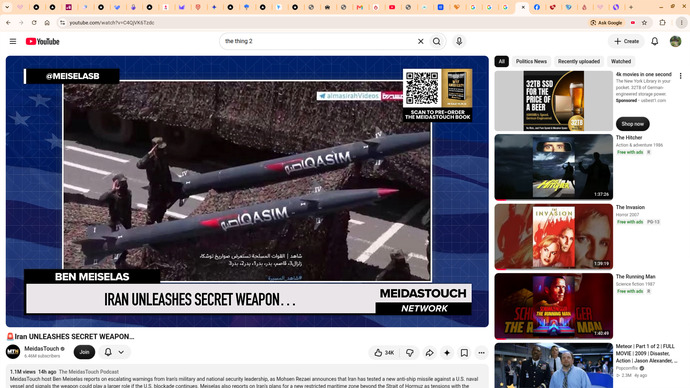Screen dimensions: 690x388
Task: Open more actions three-dot menu
Action: (x=481, y=353)
